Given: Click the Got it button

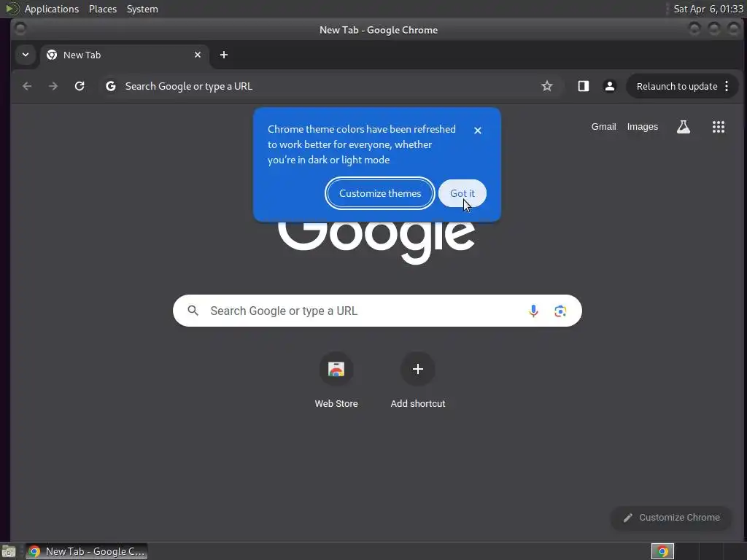Looking at the screenshot, I should tap(462, 193).
